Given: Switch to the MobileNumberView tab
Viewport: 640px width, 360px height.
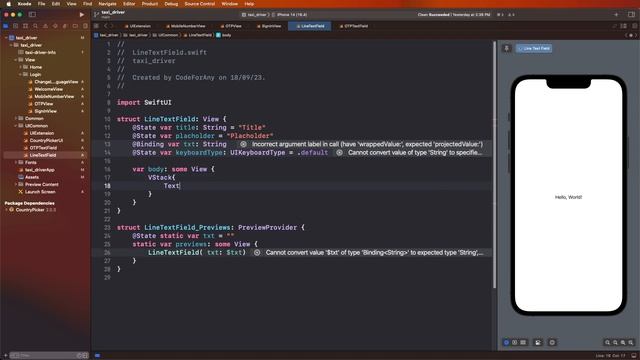Looking at the screenshot, I should tap(186, 26).
